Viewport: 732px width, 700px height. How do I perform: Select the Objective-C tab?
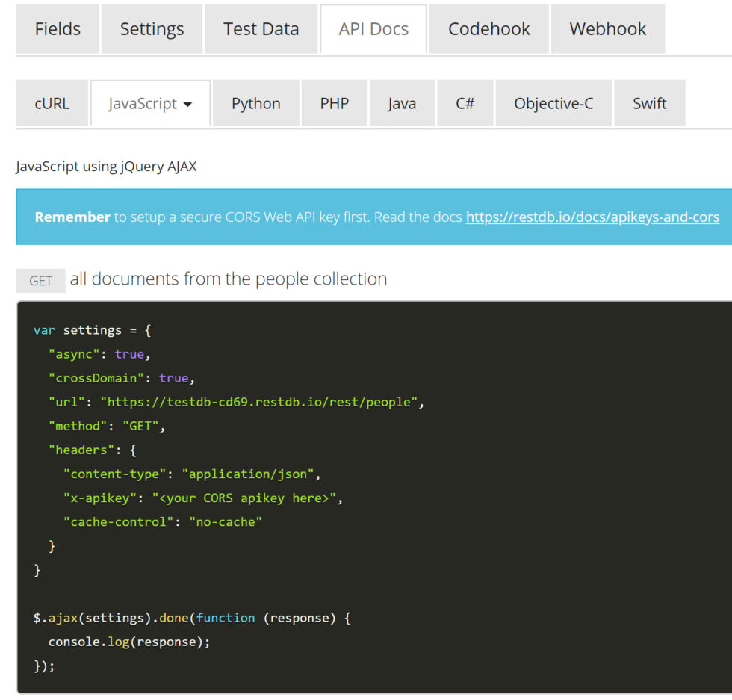[553, 103]
